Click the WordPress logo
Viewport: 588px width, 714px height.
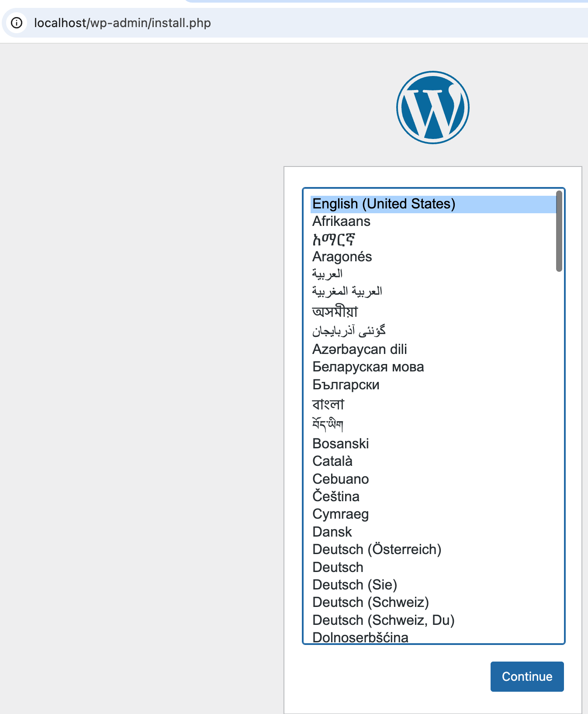tap(432, 107)
